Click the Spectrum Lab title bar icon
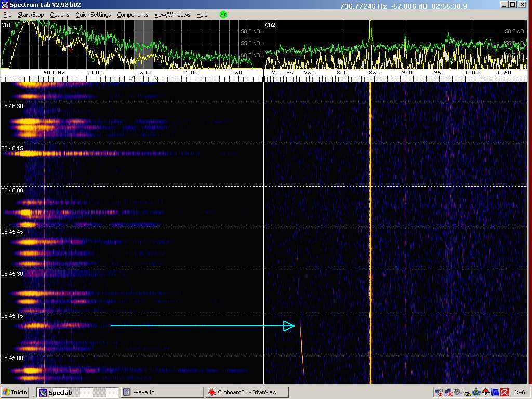The height and width of the screenshot is (399, 532). point(5,5)
